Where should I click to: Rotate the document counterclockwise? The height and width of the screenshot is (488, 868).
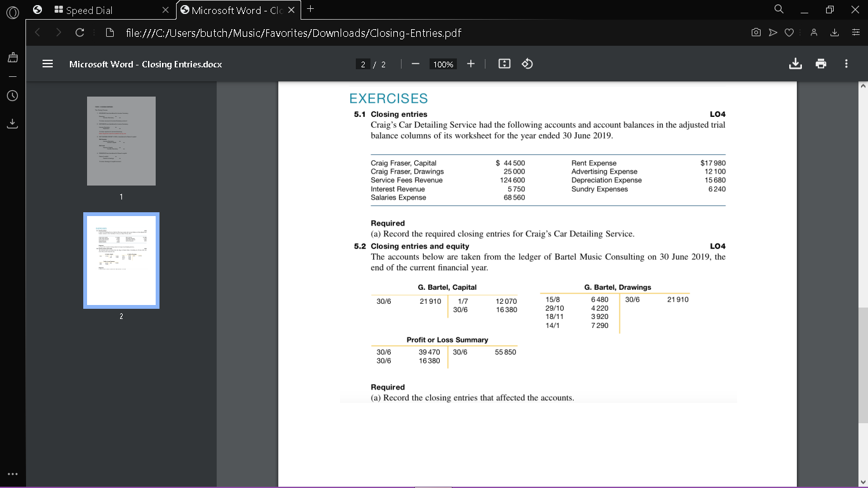(x=527, y=64)
